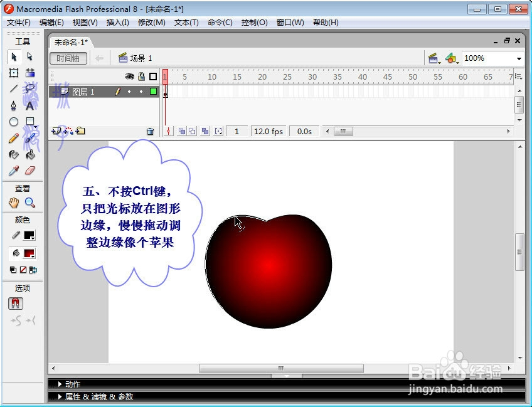Select the Eraser tool
This screenshot has width=532, height=407.
tap(31, 169)
